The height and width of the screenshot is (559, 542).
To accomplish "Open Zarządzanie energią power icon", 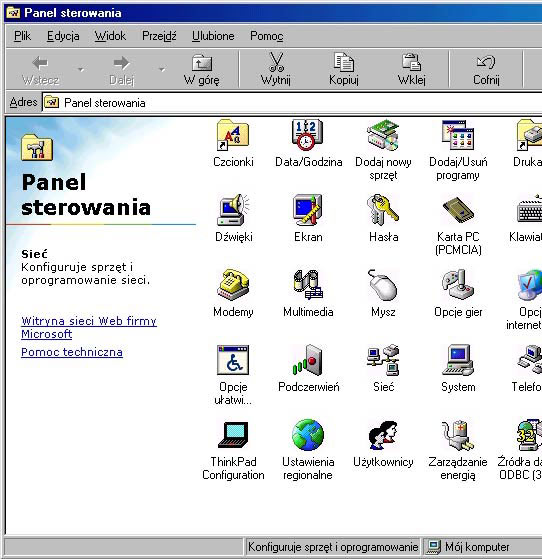I will (x=458, y=435).
